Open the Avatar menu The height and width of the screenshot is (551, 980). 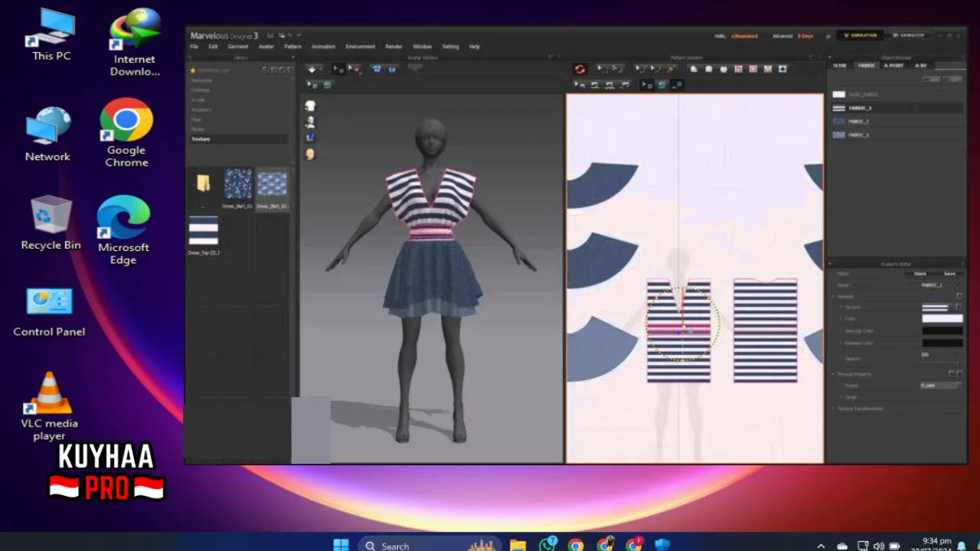click(x=266, y=47)
